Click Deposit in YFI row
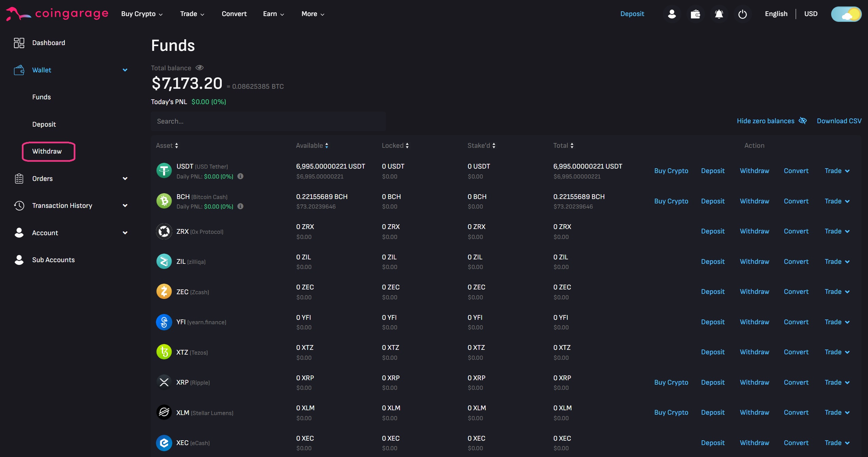 point(713,322)
